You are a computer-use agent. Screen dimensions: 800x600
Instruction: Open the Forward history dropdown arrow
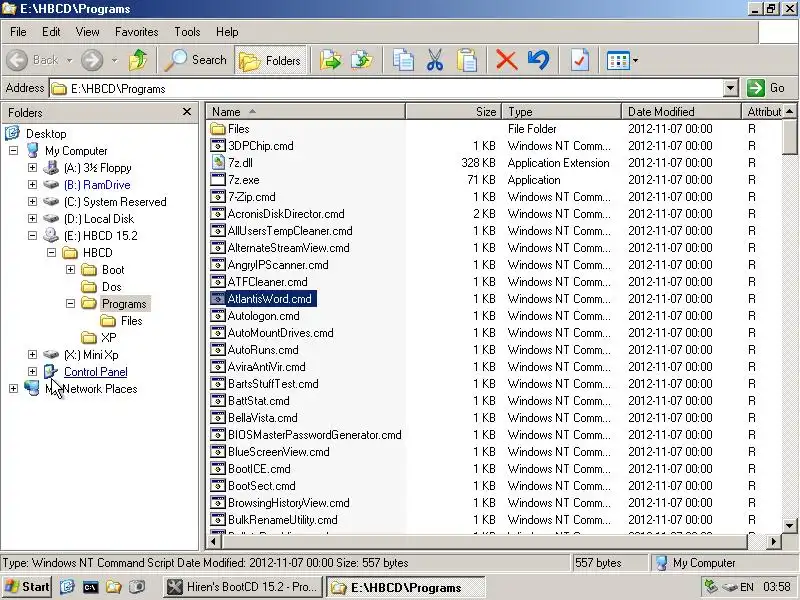click(114, 60)
